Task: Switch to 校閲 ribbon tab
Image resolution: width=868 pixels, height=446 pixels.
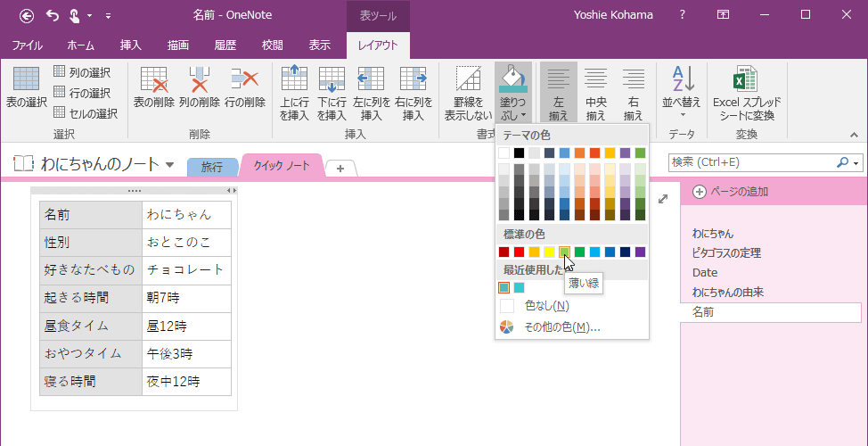Action: pos(273,45)
